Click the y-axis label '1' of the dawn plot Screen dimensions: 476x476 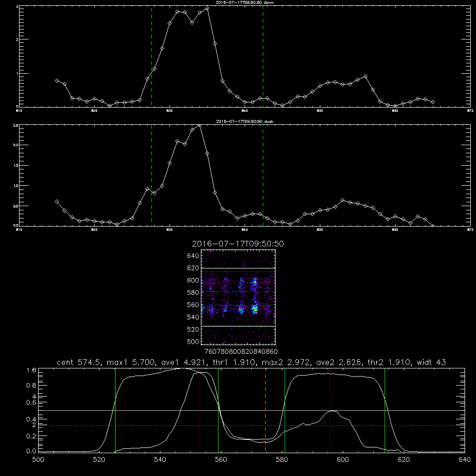coord(17,73)
